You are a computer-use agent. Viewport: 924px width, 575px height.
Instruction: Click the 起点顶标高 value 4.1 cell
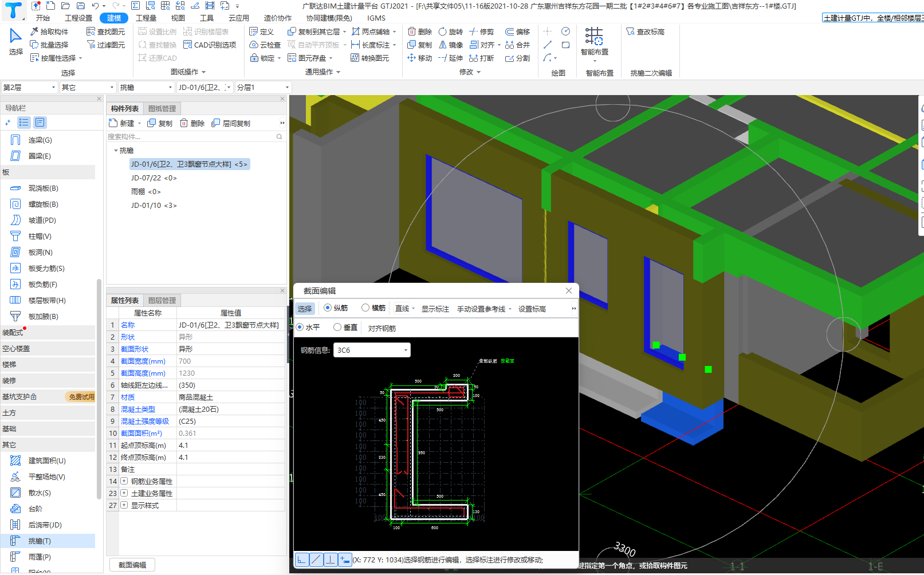coord(230,445)
